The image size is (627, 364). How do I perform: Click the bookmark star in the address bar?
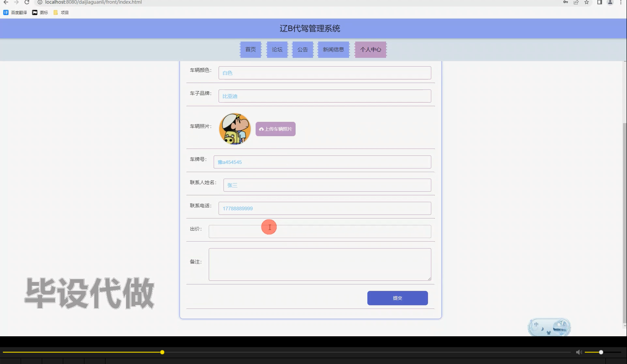[586, 2]
